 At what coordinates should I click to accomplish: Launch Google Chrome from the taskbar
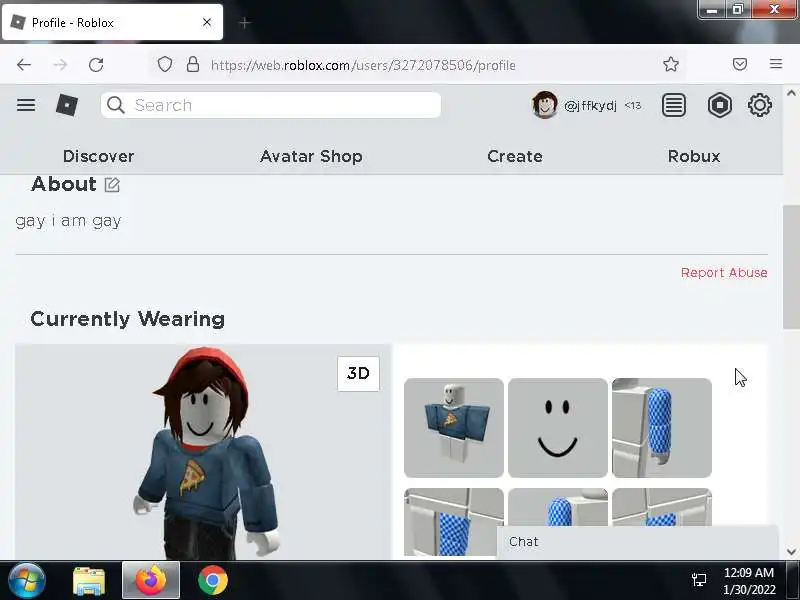[x=213, y=580]
